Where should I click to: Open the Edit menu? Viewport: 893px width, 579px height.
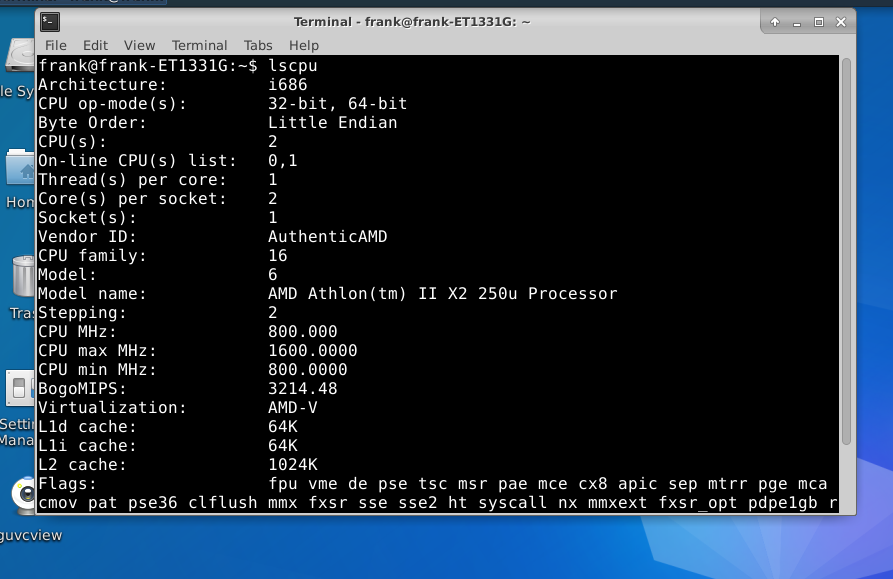(x=95, y=46)
